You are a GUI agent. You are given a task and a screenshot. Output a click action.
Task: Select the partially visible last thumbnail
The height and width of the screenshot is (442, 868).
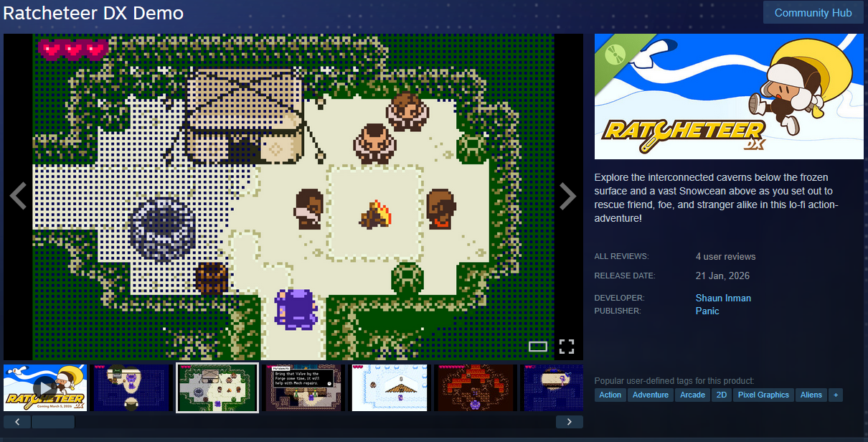[x=552, y=387]
